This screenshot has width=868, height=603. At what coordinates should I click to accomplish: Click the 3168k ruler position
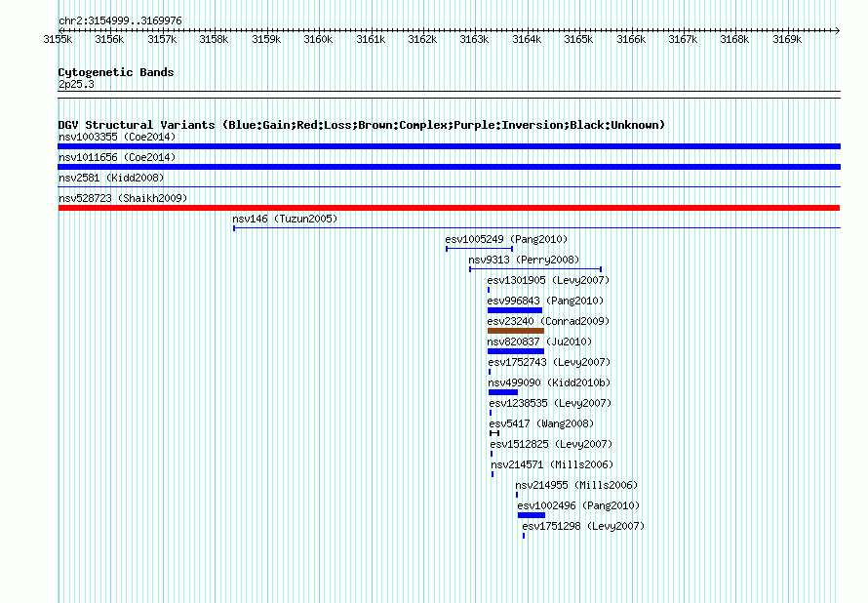[734, 39]
